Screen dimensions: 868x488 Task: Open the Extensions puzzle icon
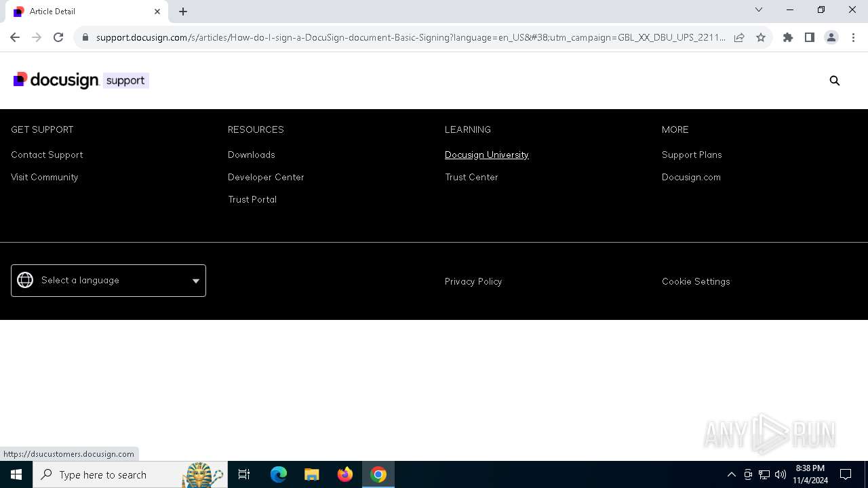tap(788, 37)
